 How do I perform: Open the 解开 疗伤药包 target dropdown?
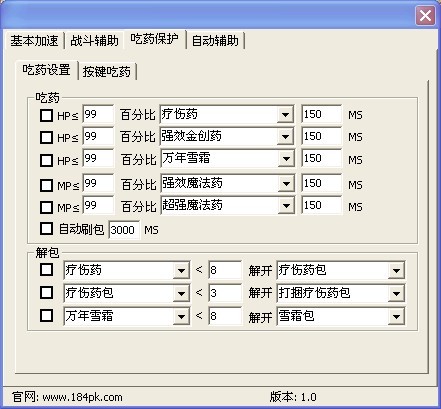click(x=396, y=270)
